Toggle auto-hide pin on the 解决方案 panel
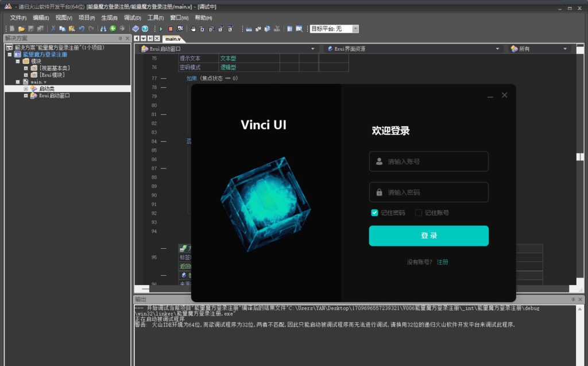This screenshot has height=366, width=588. (121, 38)
